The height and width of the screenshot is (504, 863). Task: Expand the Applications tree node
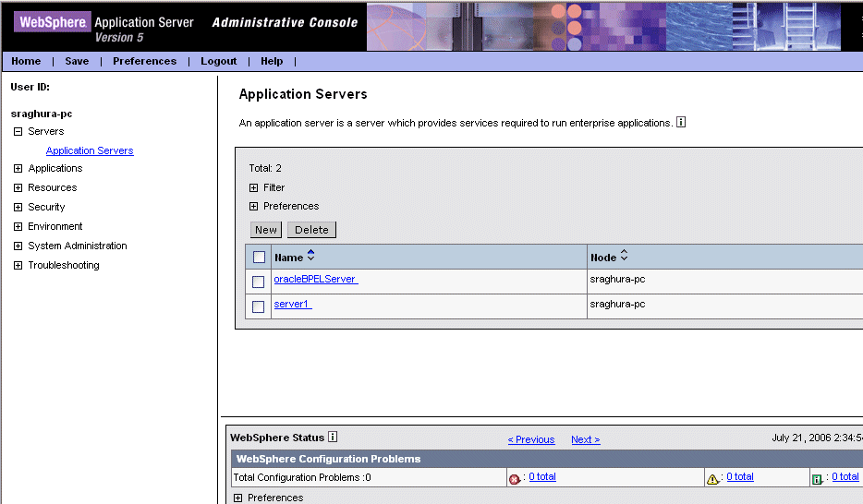(x=18, y=168)
